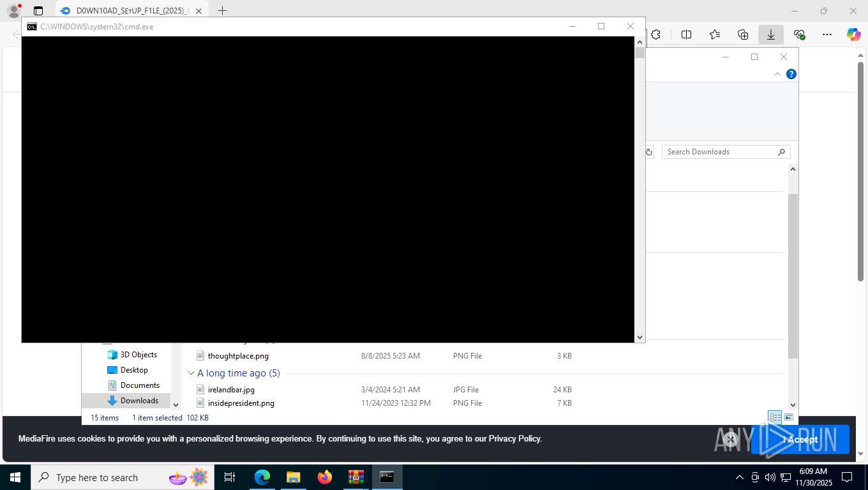868x490 pixels.
Task: Maximize the cmd.exe window
Action: (x=601, y=26)
